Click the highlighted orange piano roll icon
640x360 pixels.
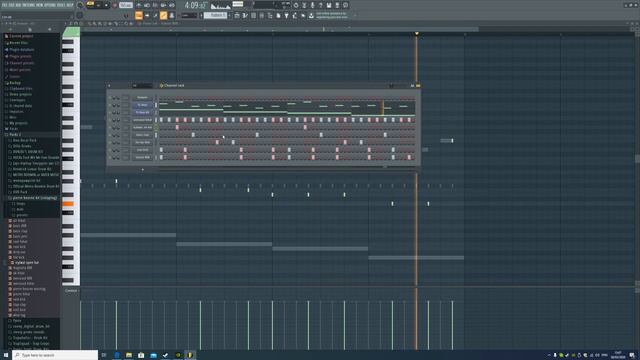(163, 16)
